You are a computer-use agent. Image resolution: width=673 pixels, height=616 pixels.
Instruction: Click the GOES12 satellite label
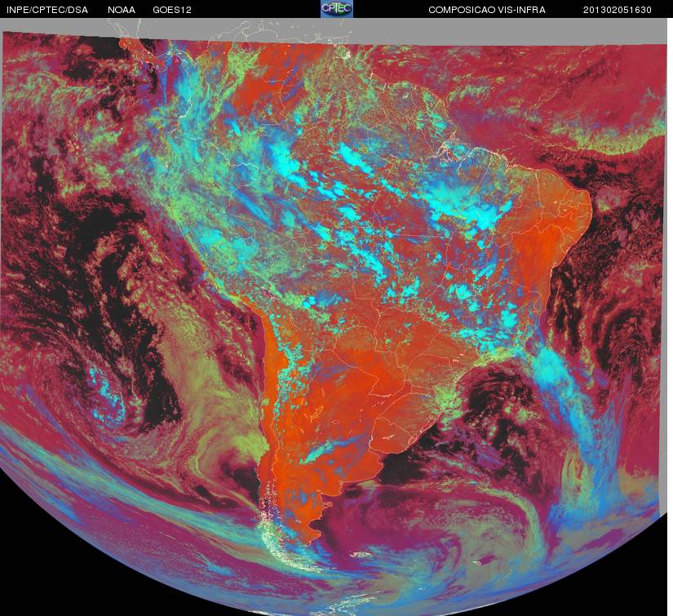pos(172,10)
